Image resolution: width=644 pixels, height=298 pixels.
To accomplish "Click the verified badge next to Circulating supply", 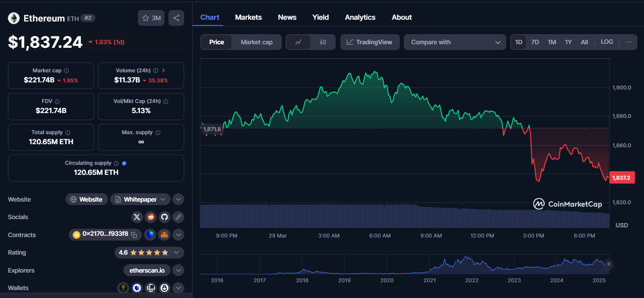I will pyautogui.click(x=124, y=163).
